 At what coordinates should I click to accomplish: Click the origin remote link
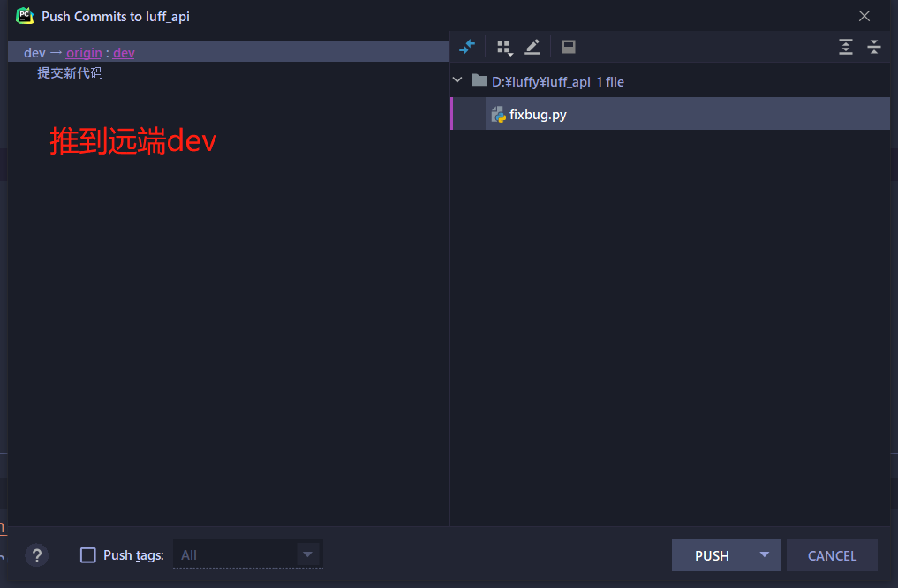(84, 53)
